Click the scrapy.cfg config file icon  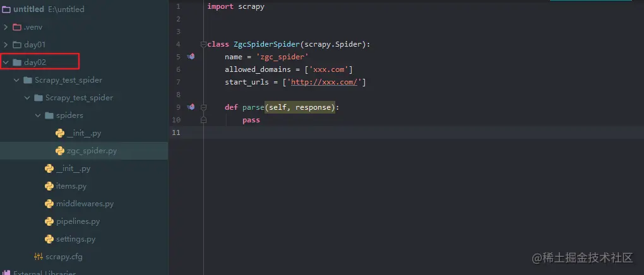pos(38,257)
